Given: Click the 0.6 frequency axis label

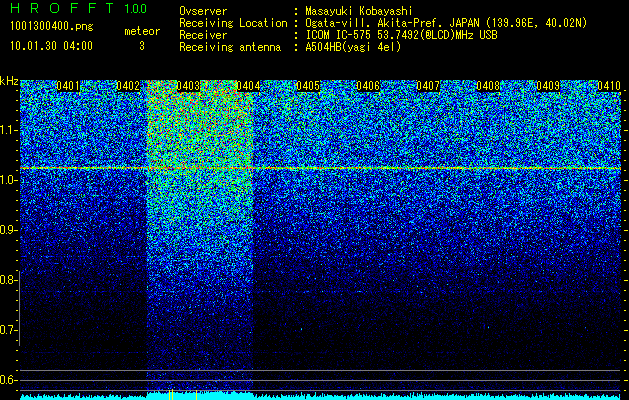Looking at the screenshot, I should coord(7,380).
